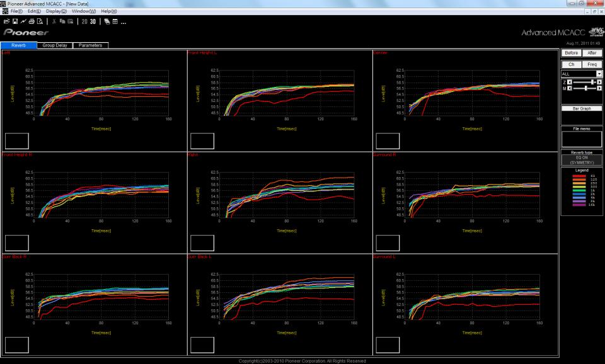605x364 pixels.
Task: Adjust the Z zoom slider handle
Action: click(592, 82)
